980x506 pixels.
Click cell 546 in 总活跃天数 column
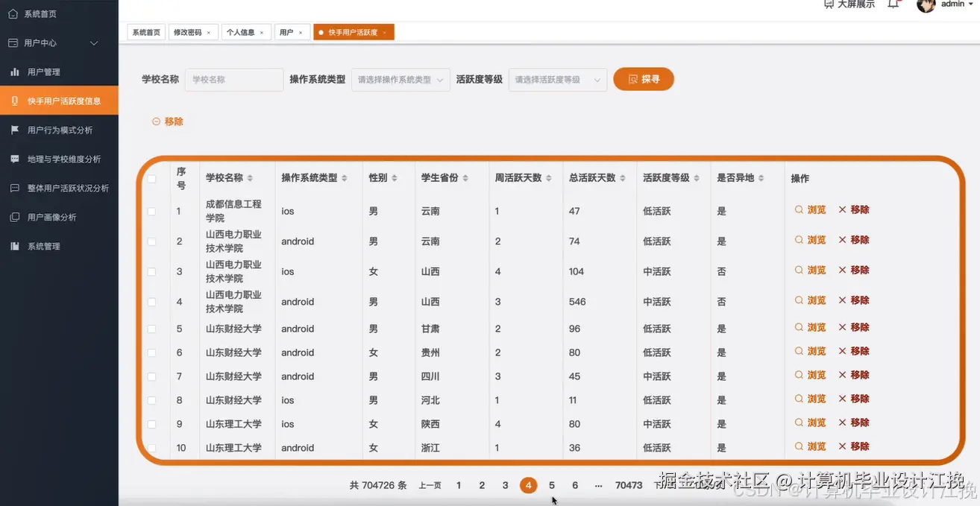point(577,302)
